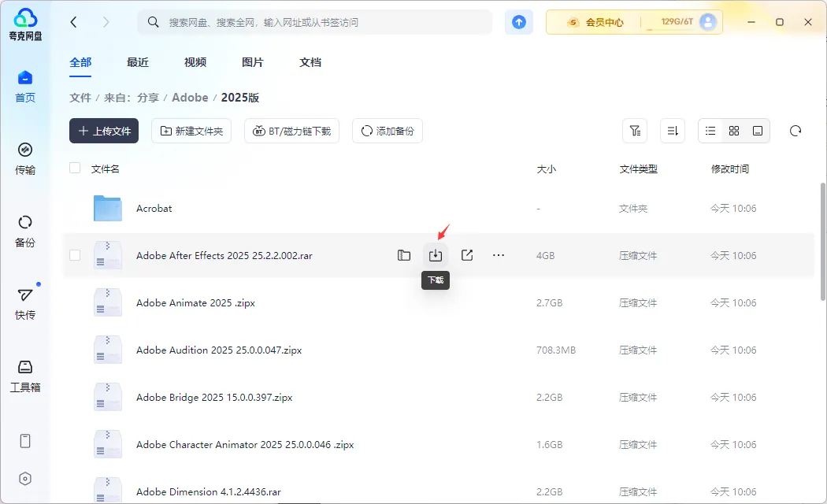827x504 pixels.
Task: Click the user avatar icon
Action: coord(707,21)
